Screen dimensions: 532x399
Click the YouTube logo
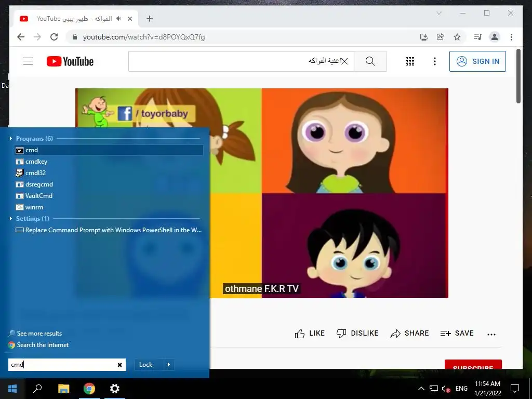(x=70, y=61)
